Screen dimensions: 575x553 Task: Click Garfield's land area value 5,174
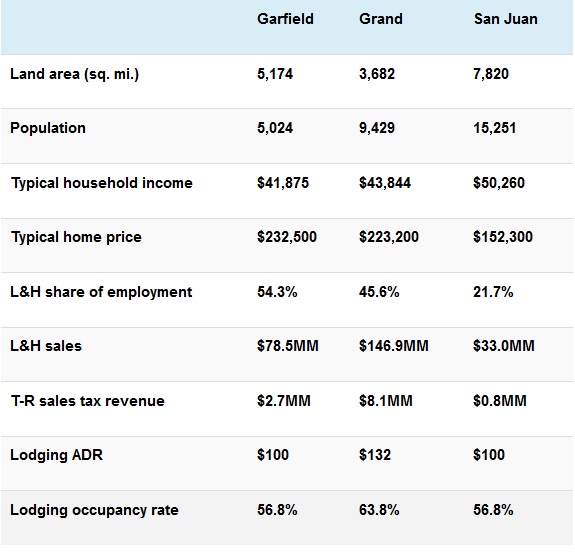pos(275,74)
